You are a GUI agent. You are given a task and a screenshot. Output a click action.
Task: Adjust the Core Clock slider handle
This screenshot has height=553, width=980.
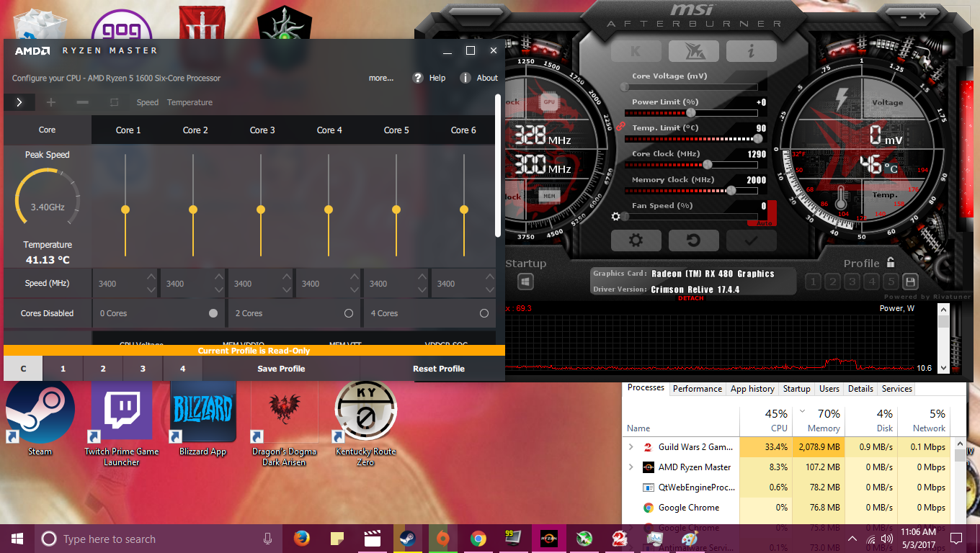(708, 164)
